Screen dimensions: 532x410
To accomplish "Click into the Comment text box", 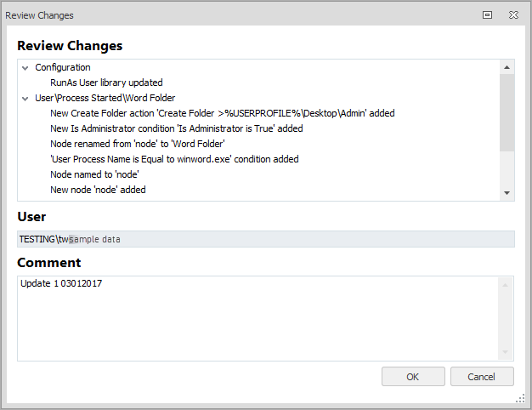I will click(x=255, y=316).
